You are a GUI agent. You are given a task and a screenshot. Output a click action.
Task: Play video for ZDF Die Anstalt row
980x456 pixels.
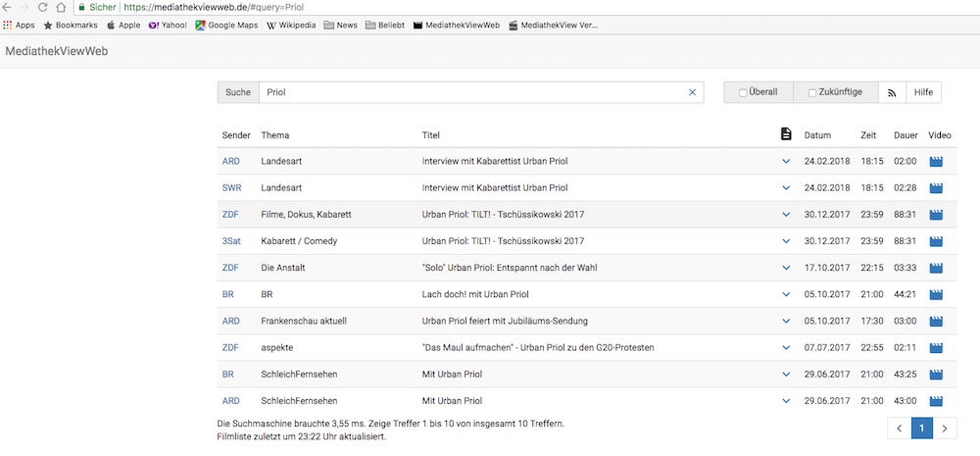pyautogui.click(x=935, y=268)
